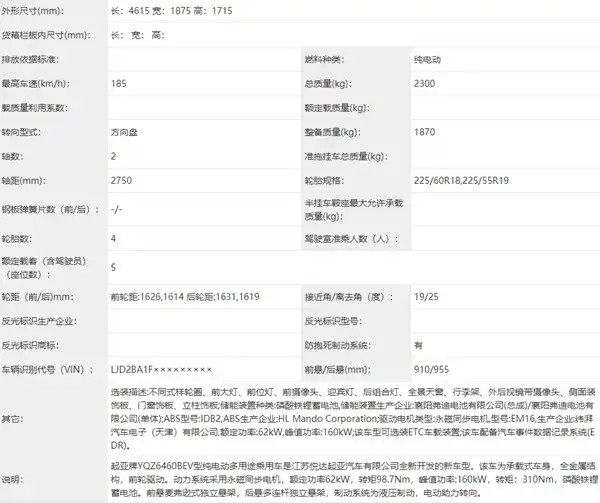Click the 轮胎数 label

point(17,238)
